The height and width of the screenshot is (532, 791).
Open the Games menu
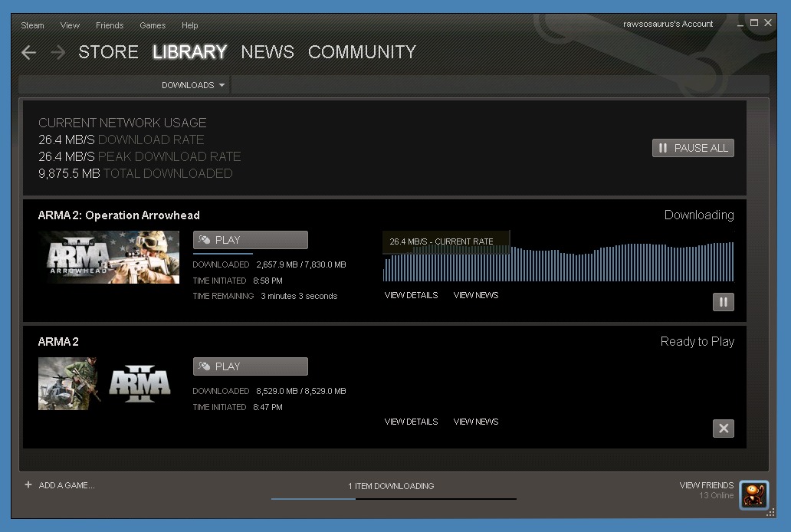coord(153,25)
